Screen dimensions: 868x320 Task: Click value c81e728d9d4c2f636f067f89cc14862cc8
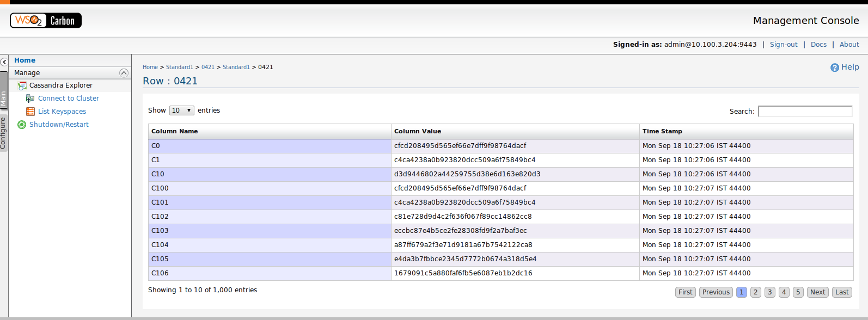coord(463,217)
